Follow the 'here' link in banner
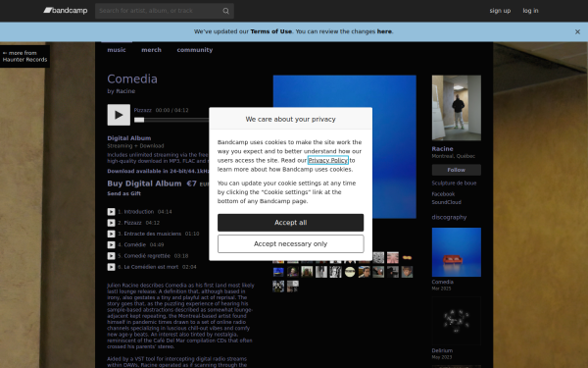The height and width of the screenshot is (368, 588). click(x=384, y=31)
